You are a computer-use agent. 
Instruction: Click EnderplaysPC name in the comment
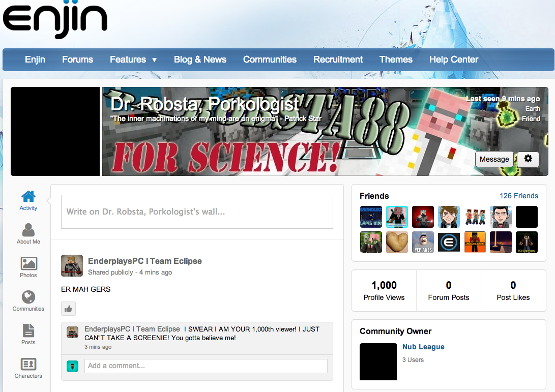point(132,329)
